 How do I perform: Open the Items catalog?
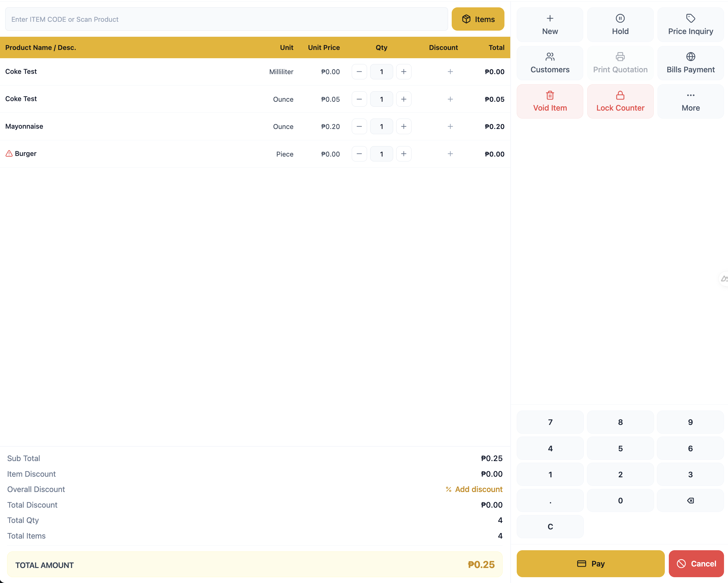[x=478, y=19]
